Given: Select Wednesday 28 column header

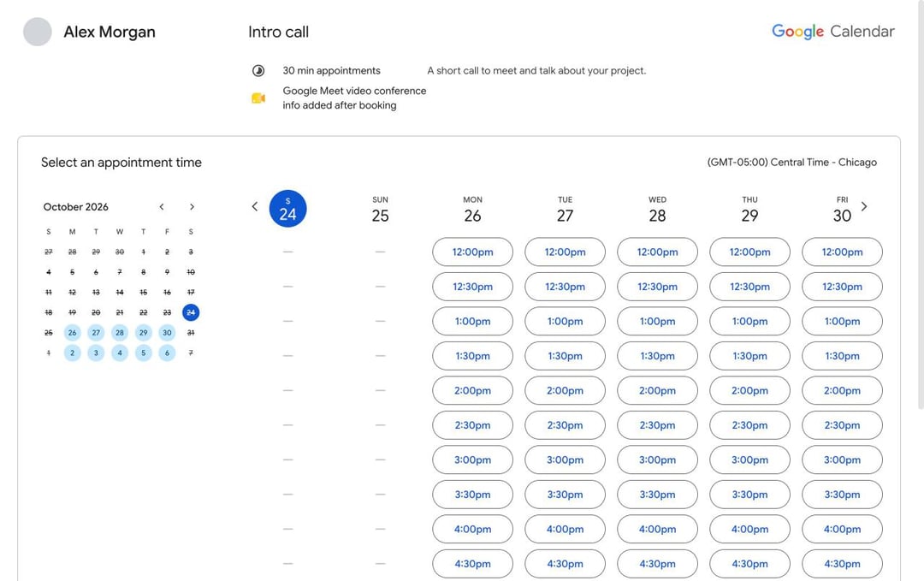Looking at the screenshot, I should [x=657, y=210].
